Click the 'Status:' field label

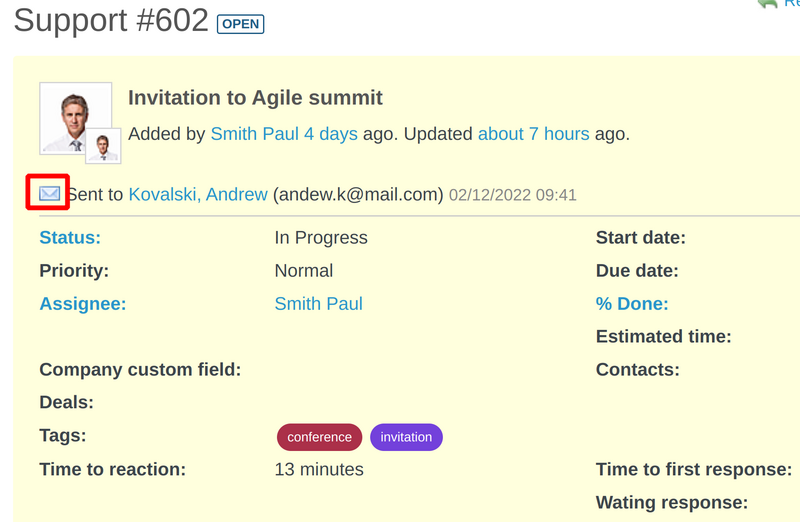click(x=70, y=238)
